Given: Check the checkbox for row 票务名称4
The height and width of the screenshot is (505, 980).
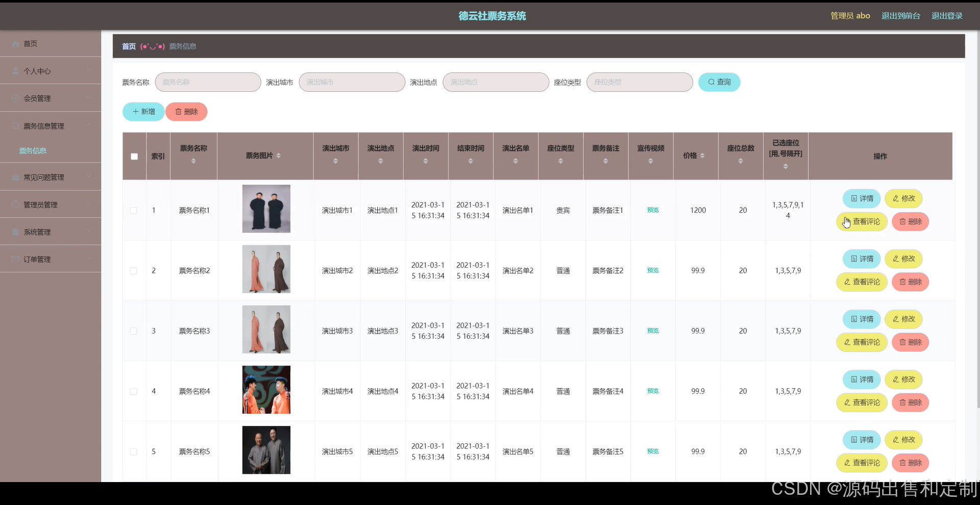Looking at the screenshot, I should click(134, 391).
